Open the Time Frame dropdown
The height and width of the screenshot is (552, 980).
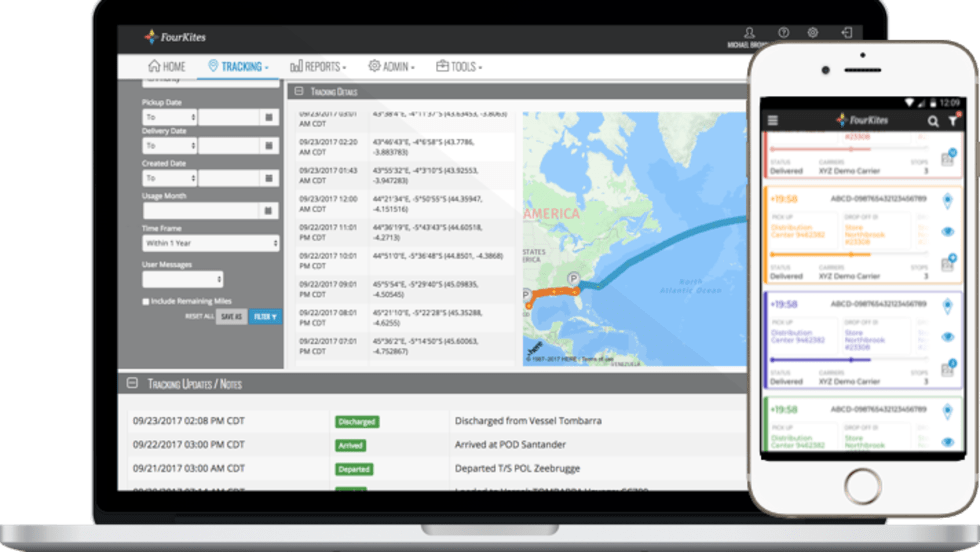pyautogui.click(x=210, y=243)
